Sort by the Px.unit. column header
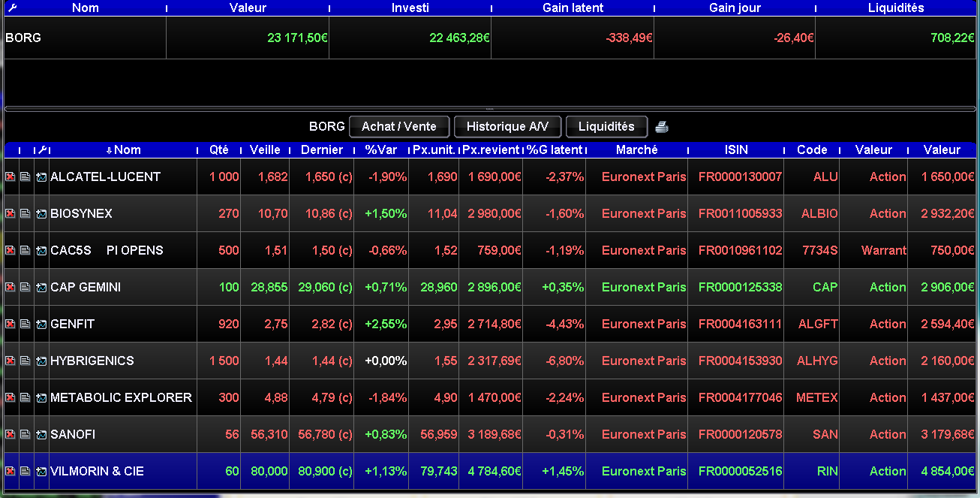 click(x=434, y=149)
